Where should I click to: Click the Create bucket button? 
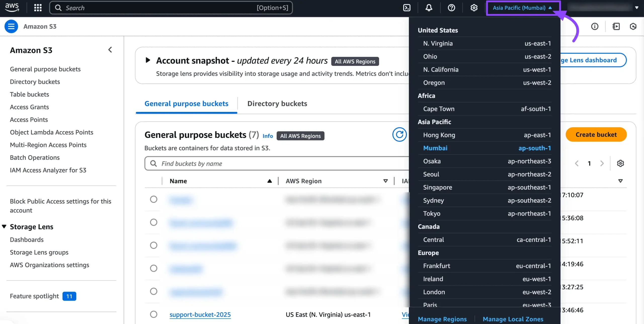(x=596, y=135)
